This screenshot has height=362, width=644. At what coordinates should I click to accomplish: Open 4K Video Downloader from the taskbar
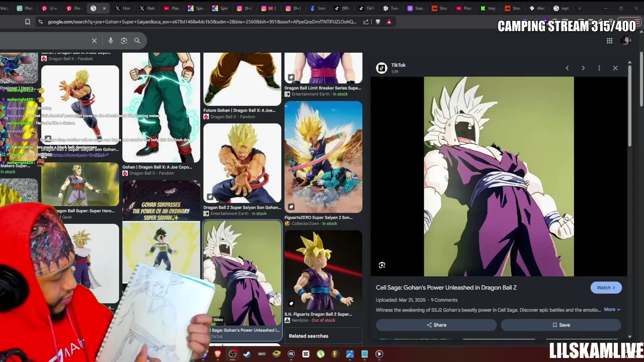291,354
